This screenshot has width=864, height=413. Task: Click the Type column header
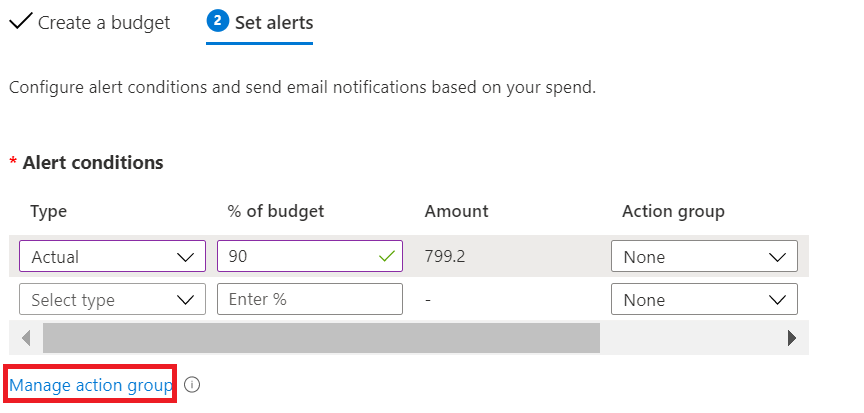point(49,211)
